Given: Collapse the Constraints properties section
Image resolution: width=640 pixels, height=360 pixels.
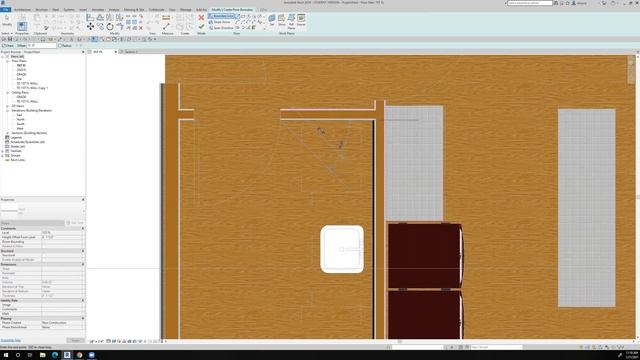Looking at the screenshot, I should tap(83, 228).
